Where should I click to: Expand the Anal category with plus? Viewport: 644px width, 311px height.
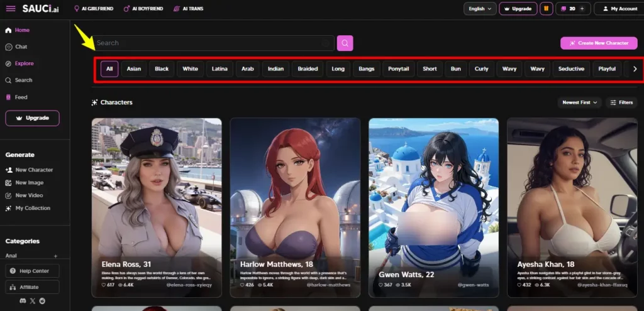pos(56,256)
